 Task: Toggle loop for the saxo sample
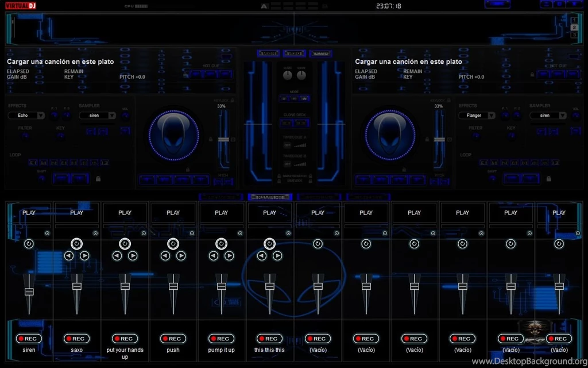[76, 244]
